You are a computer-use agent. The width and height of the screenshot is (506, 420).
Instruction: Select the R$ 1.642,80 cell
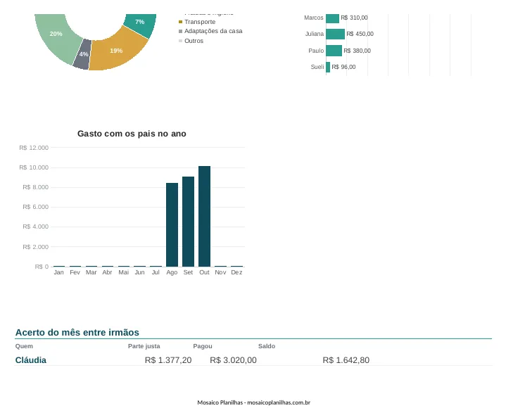pyautogui.click(x=346, y=360)
